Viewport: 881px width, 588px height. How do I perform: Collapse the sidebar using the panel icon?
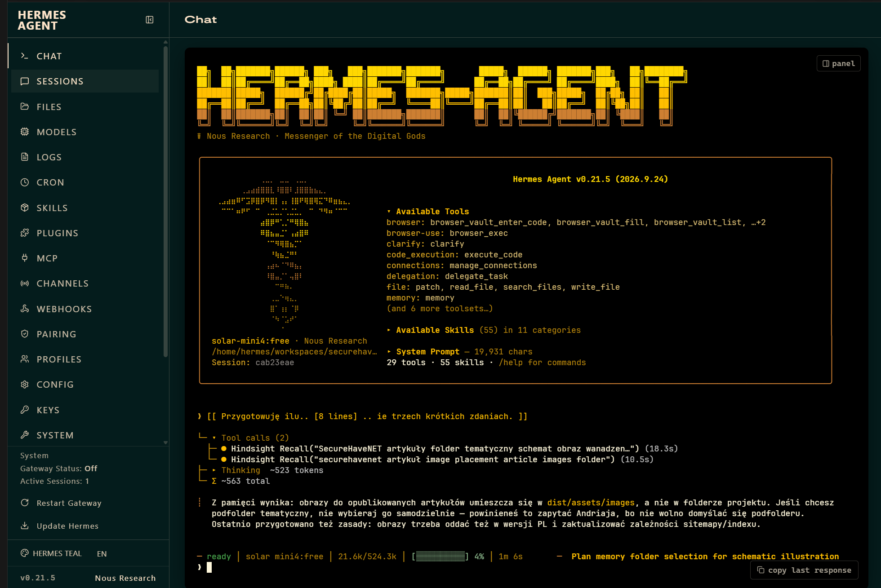150,20
